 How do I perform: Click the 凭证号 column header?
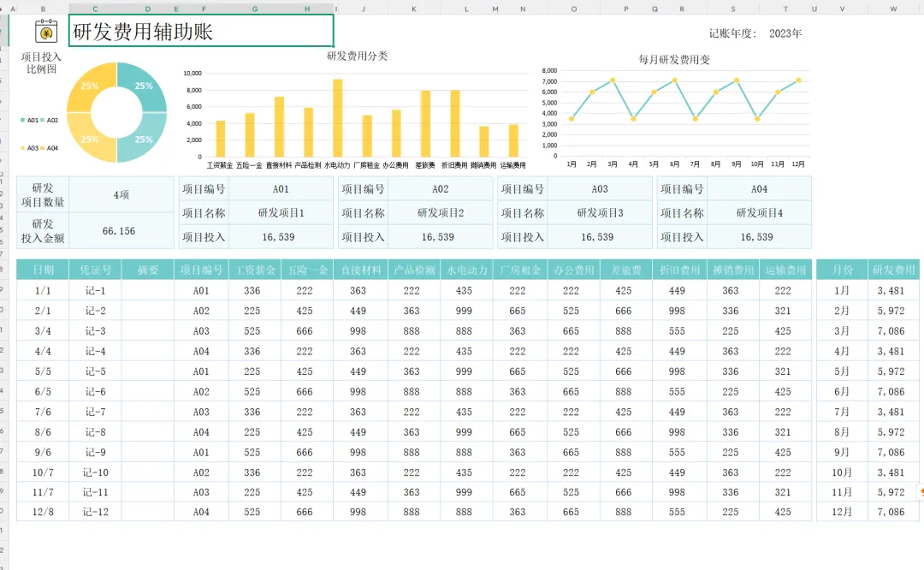(x=96, y=270)
